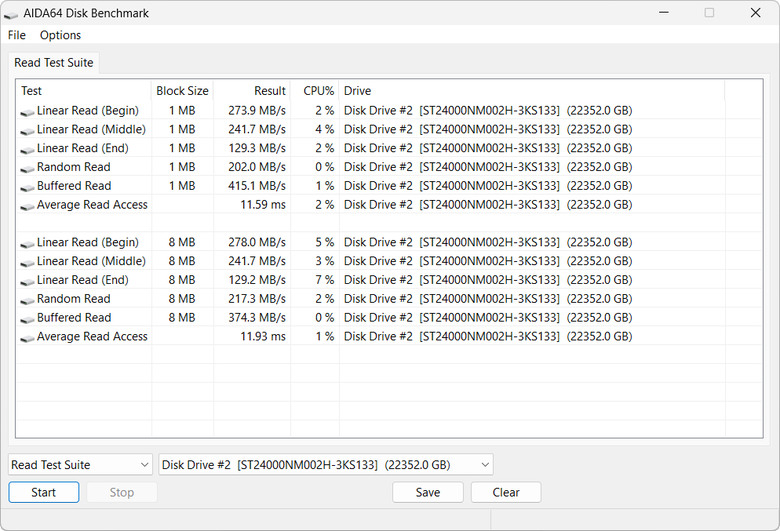Open the Read Test Suite test dropdown
This screenshot has width=780, height=531.
pyautogui.click(x=80, y=465)
